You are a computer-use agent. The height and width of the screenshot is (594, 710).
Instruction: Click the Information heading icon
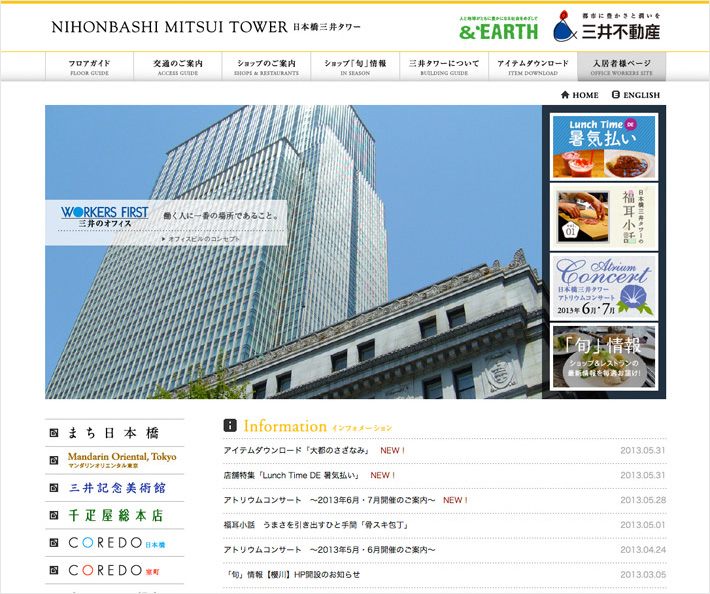pyautogui.click(x=230, y=426)
